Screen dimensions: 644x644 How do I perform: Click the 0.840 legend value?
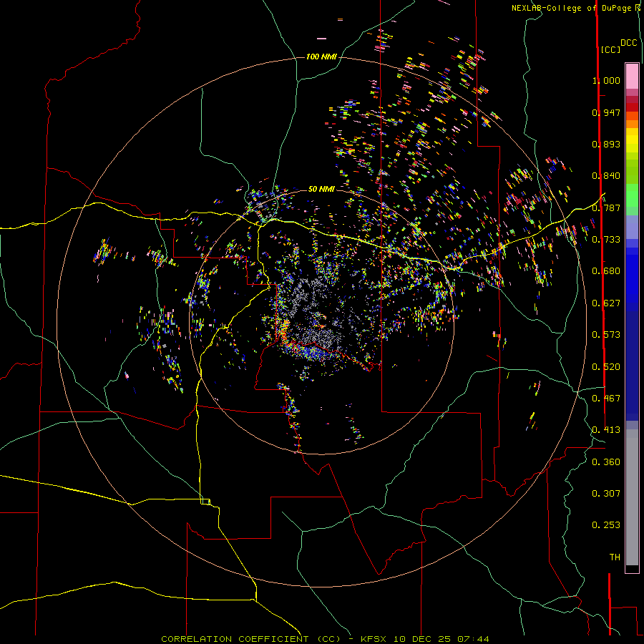[606, 176]
